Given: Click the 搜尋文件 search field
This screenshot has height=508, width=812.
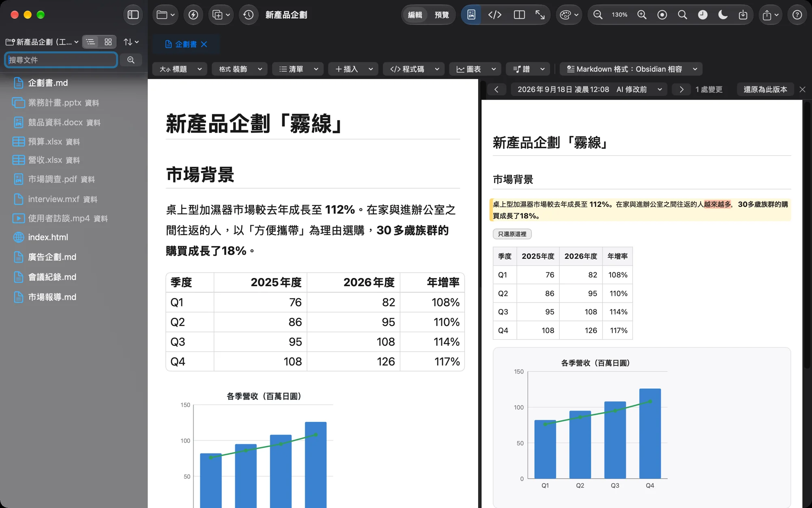Looking at the screenshot, I should (61, 60).
